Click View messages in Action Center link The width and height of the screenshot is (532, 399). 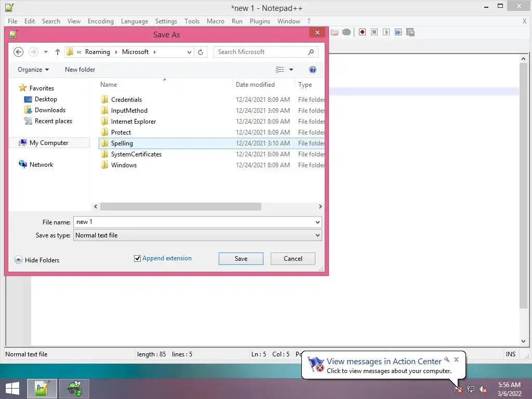pyautogui.click(x=384, y=362)
